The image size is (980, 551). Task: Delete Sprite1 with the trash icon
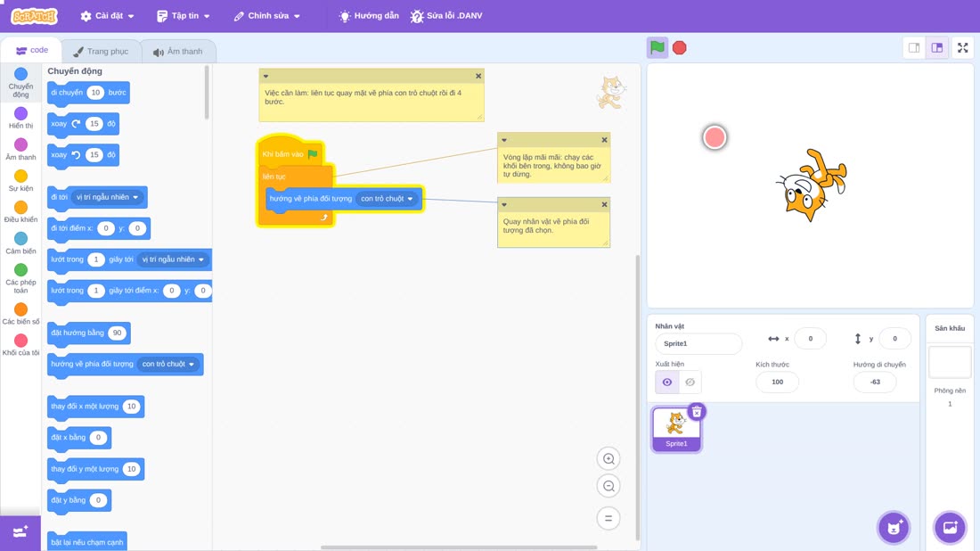697,412
